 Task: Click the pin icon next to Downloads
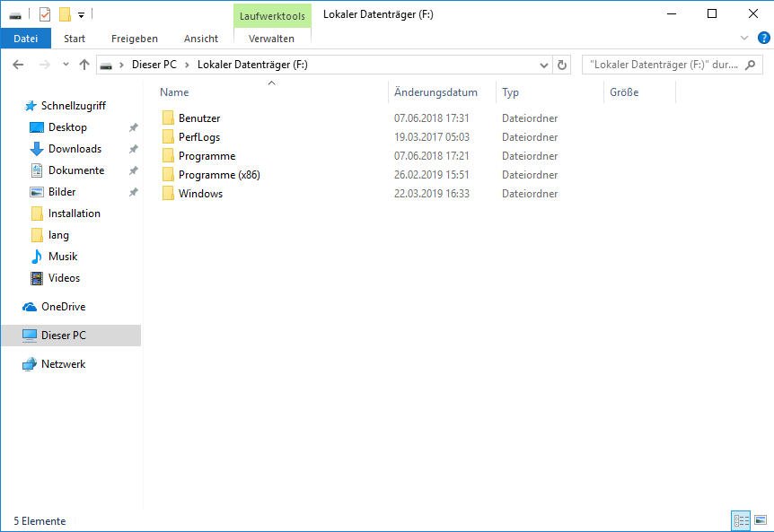click(x=133, y=148)
